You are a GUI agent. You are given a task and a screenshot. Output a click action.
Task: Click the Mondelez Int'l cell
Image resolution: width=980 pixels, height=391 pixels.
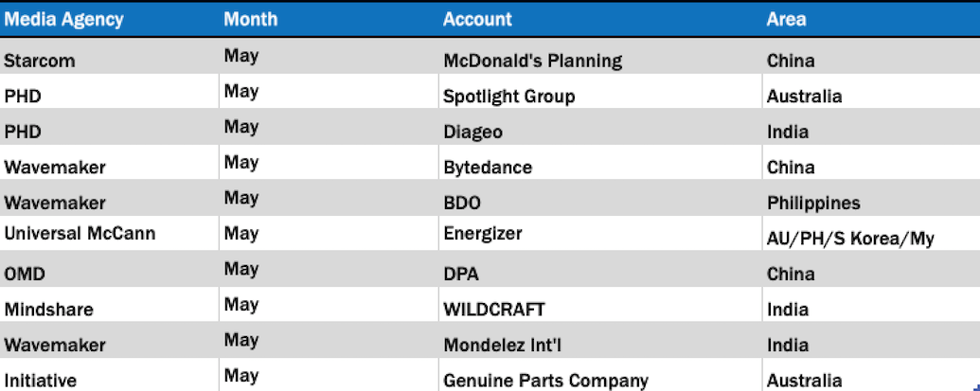tap(500, 345)
